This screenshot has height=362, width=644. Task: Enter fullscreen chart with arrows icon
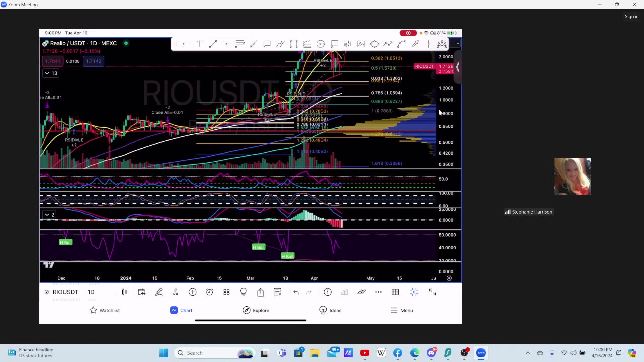coord(432,292)
